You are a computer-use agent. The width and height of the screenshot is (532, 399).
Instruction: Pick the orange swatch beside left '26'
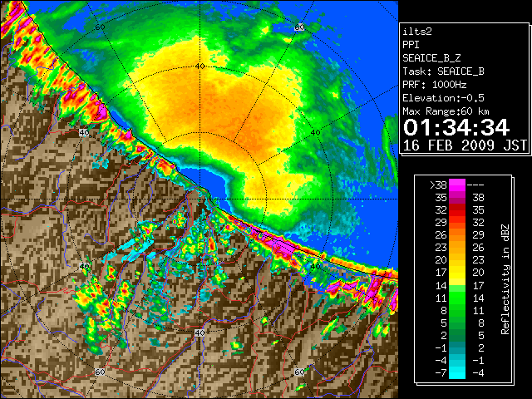(457, 234)
